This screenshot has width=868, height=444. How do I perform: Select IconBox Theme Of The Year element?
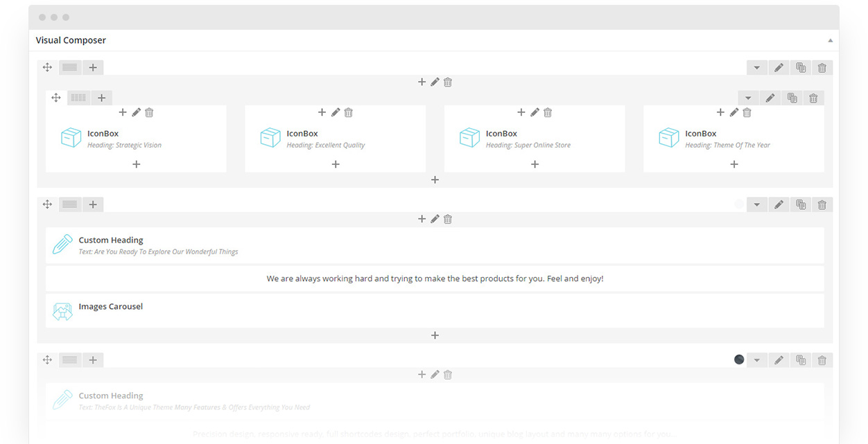pos(734,139)
